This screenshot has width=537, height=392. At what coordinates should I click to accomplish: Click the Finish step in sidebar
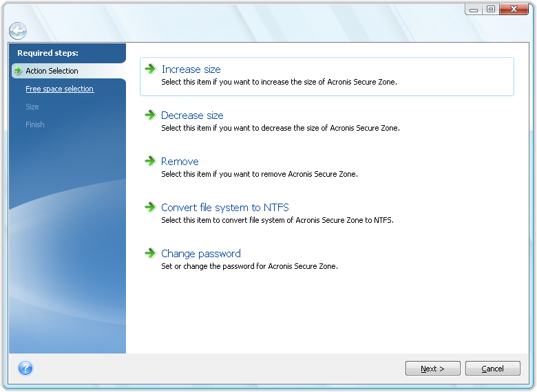click(35, 124)
